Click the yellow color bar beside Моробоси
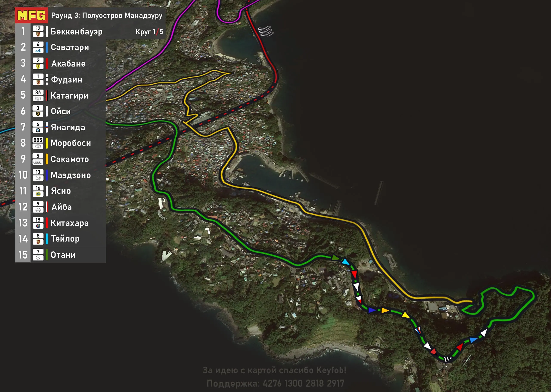 click(47, 143)
